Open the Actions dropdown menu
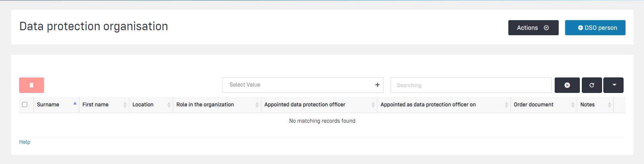This screenshot has height=164, width=644. click(533, 28)
